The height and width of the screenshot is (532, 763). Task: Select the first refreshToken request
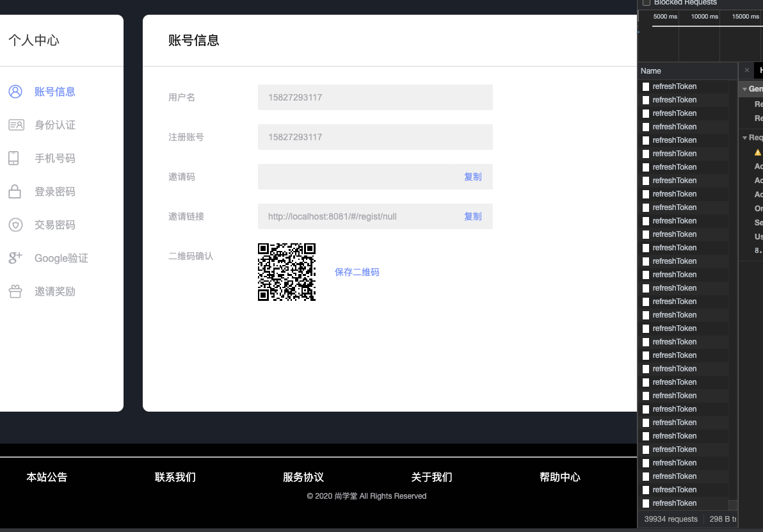[x=684, y=86]
